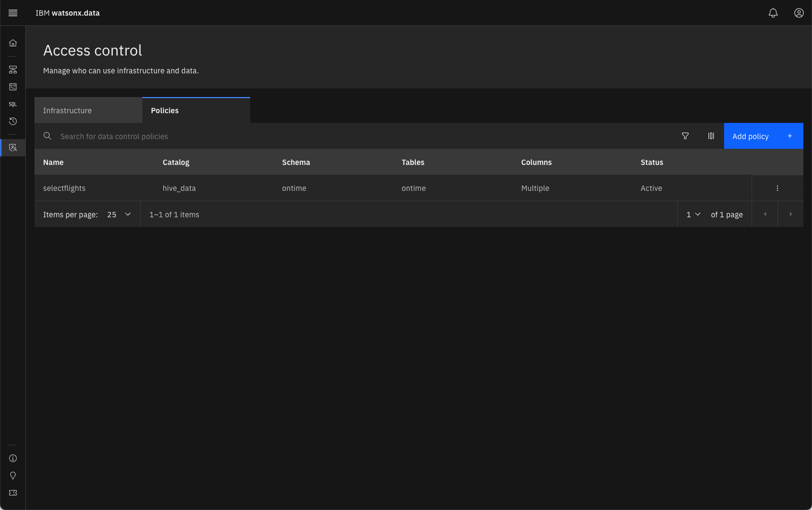Open the Items per page dropdown
812x510 pixels.
click(120, 214)
